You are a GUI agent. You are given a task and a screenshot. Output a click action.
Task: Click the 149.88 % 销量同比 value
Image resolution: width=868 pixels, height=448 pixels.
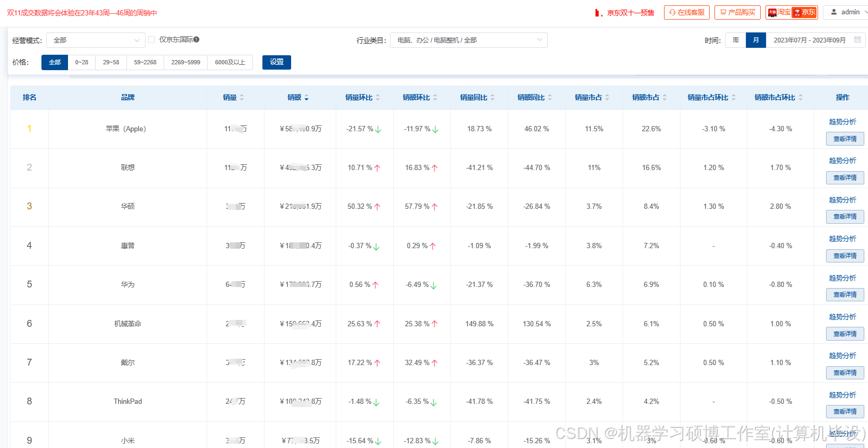pyautogui.click(x=479, y=324)
